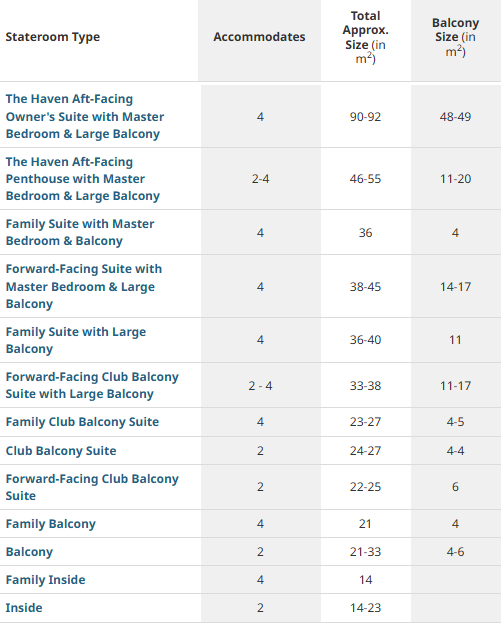Viewport: 501px width, 623px height.
Task: Select the 2-4 accommodates cell for Penthouse
Action: coord(260,179)
